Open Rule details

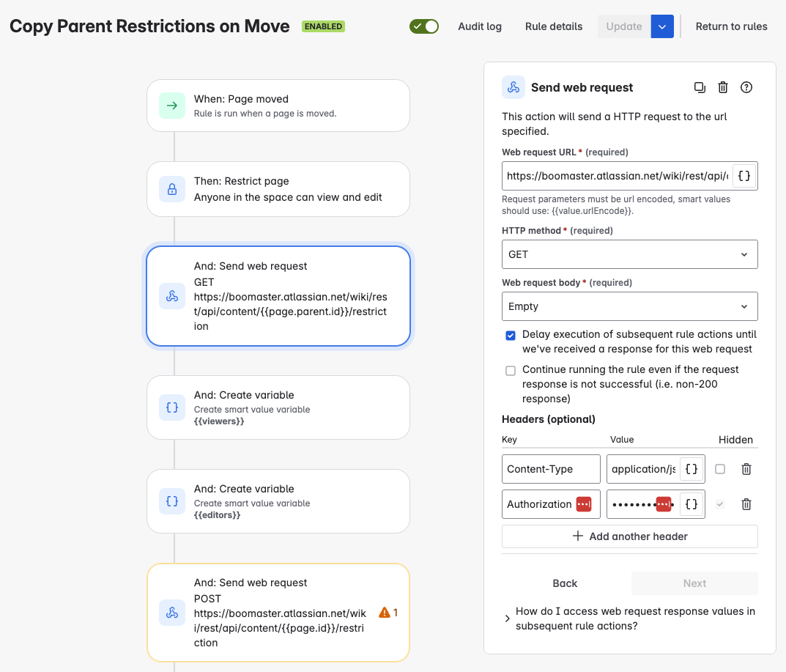tap(554, 26)
